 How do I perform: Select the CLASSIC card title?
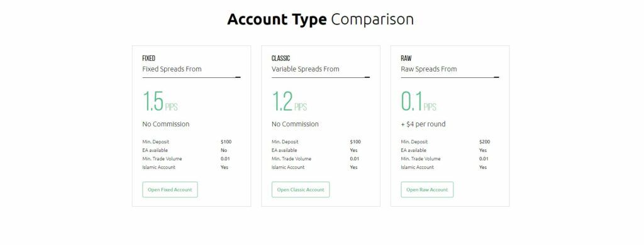point(280,58)
